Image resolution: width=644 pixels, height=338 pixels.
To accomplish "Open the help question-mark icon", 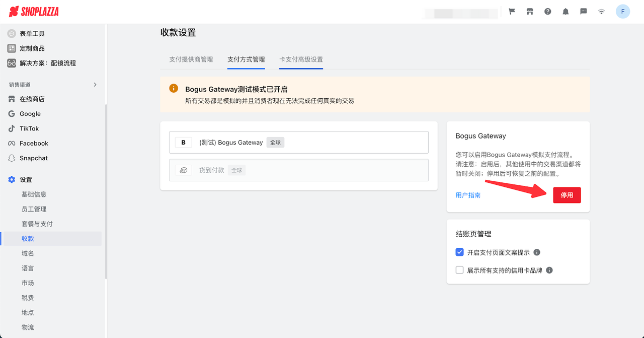I will pos(547,11).
